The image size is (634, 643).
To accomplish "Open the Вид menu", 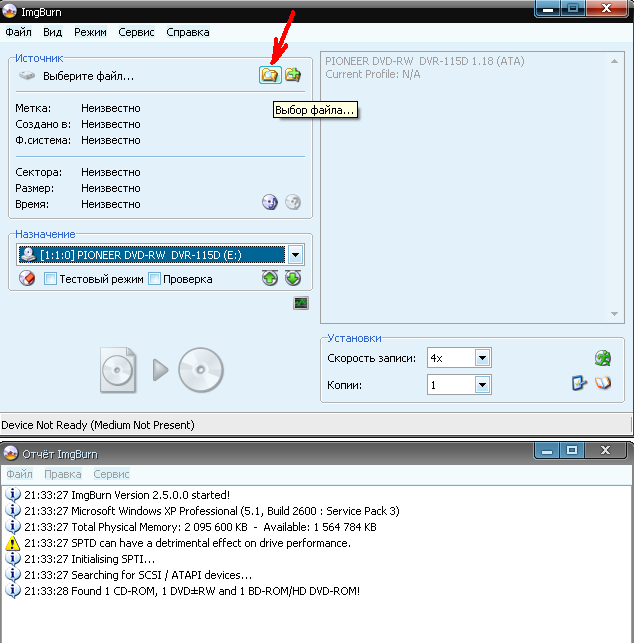I will coord(53,32).
